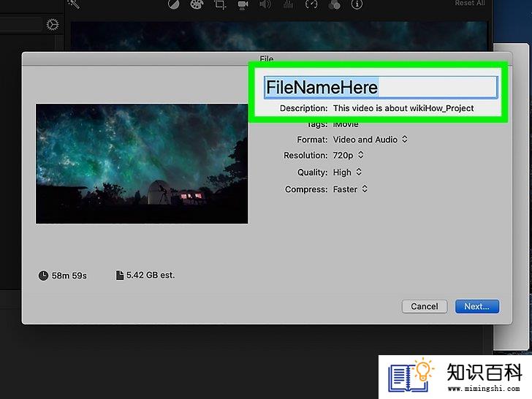The height and width of the screenshot is (399, 532).
Task: Click the 58m 59s duration text
Action: (x=69, y=275)
